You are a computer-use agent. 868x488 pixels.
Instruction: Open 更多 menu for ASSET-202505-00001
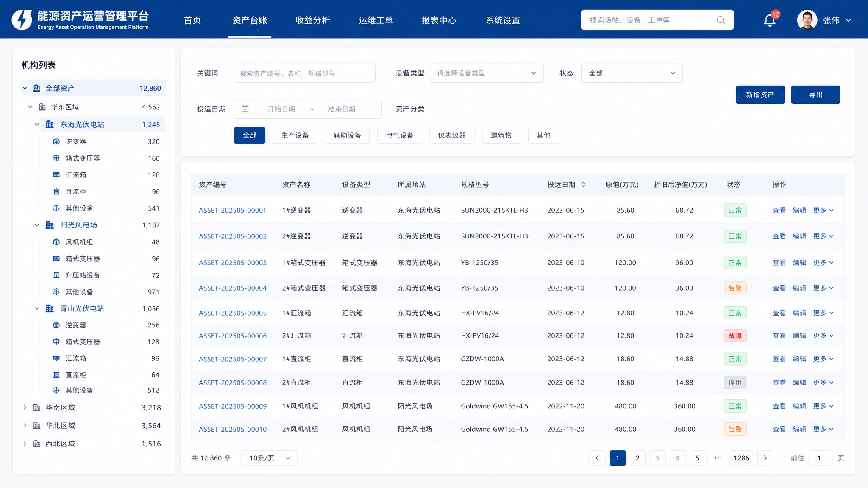(x=823, y=210)
